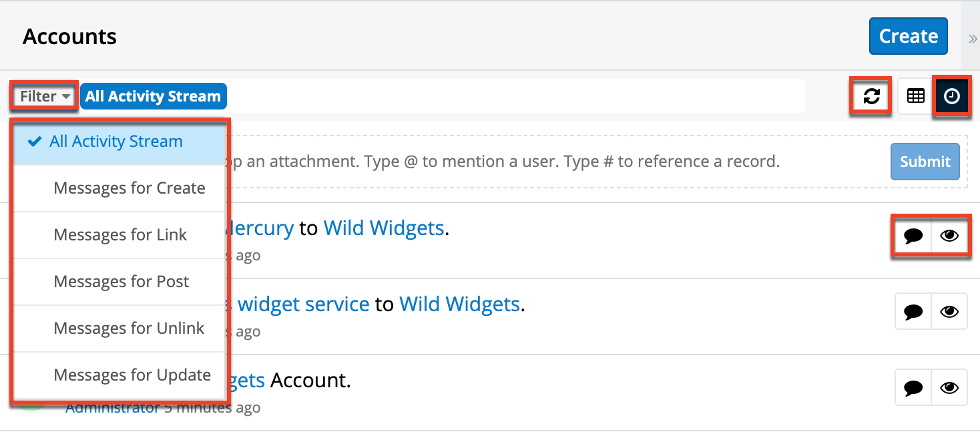Choose Messages for Post filter

pos(121,282)
